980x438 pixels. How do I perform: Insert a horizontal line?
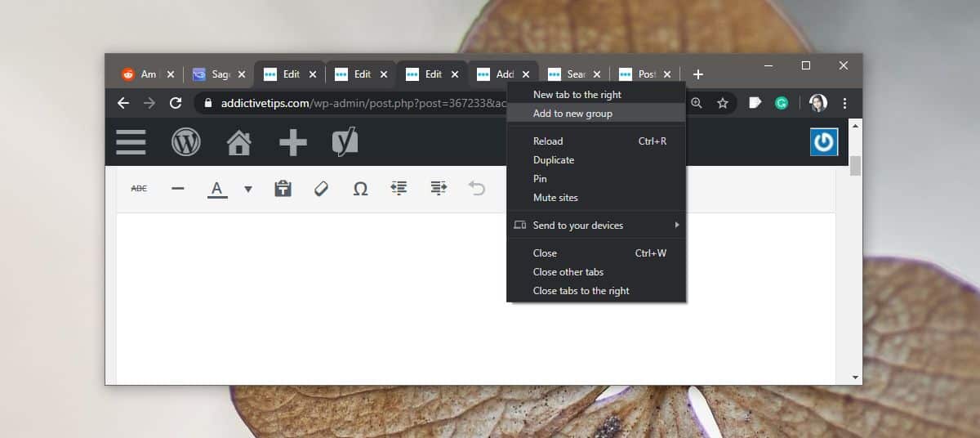point(178,188)
